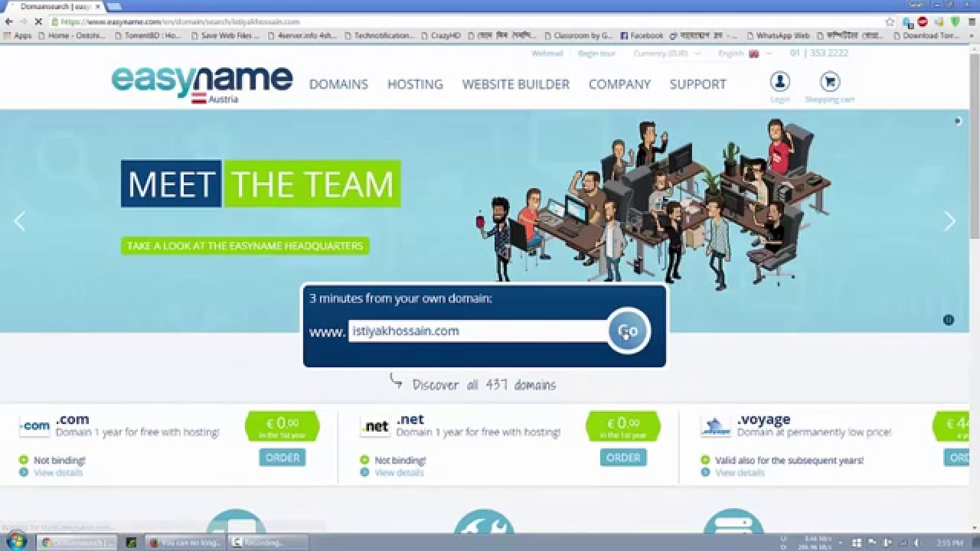This screenshot has height=551, width=980.
Task: Order the .net domain
Action: tap(623, 458)
